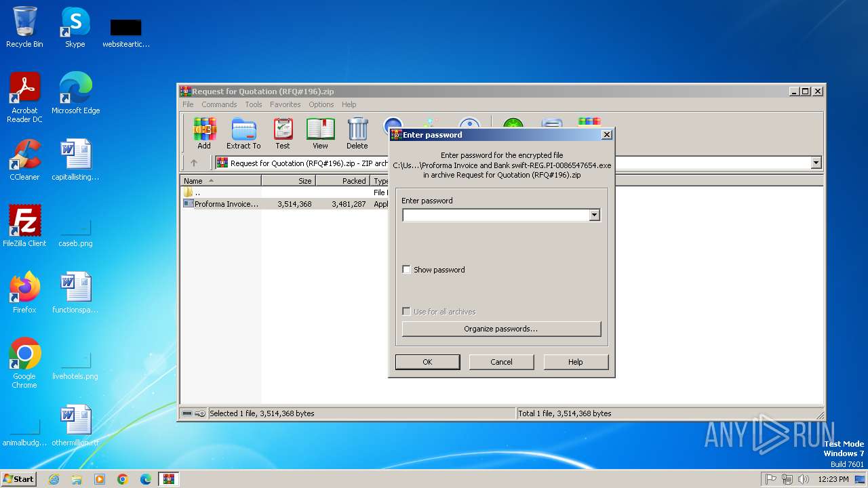This screenshot has height=488, width=868.
Task: Click the taskbar clock showing 12:23 PM
Action: coord(833,479)
